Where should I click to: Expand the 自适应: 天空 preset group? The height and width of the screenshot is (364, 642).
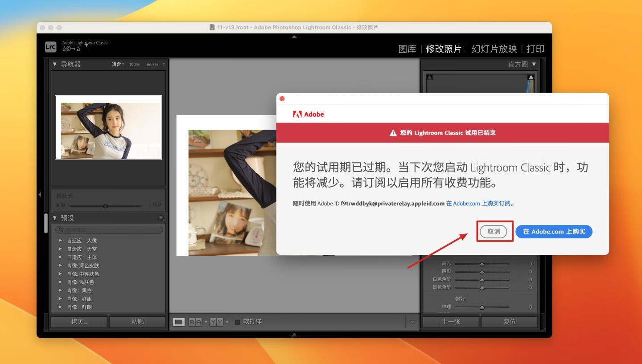(61, 249)
